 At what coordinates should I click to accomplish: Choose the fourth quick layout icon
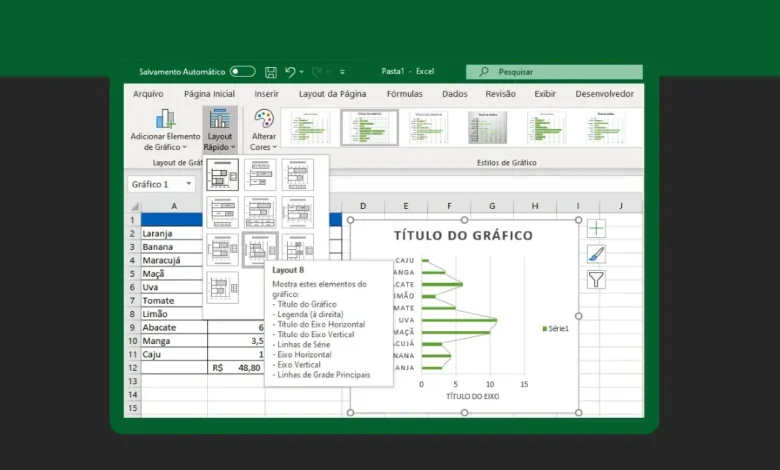222,212
